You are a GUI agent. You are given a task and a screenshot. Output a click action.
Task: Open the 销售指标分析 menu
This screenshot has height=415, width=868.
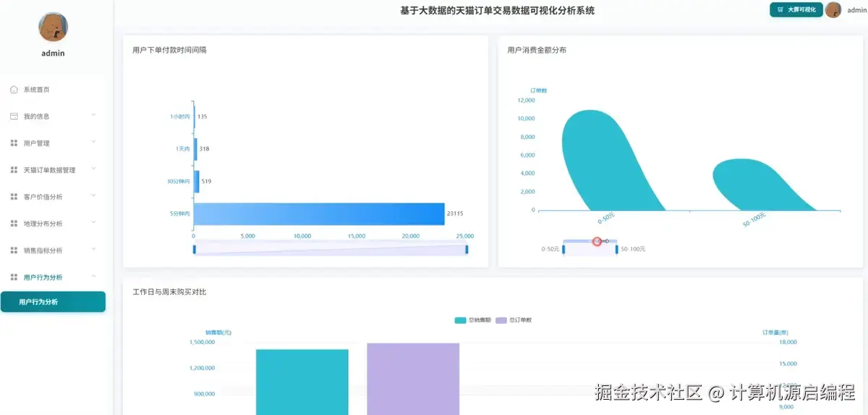click(x=53, y=250)
